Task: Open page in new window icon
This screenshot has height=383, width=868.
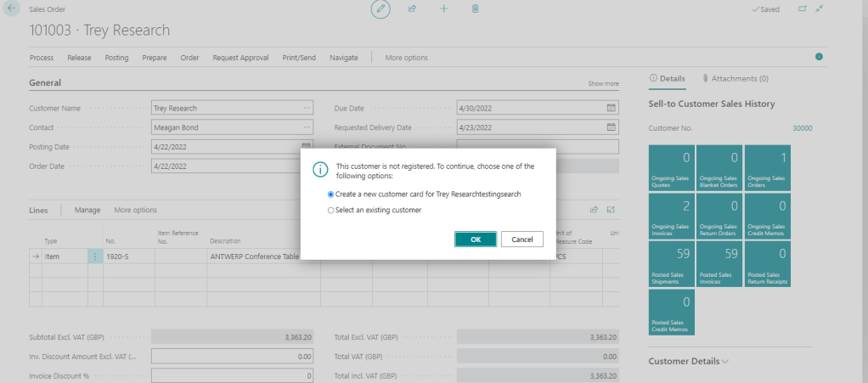Action: tap(803, 8)
